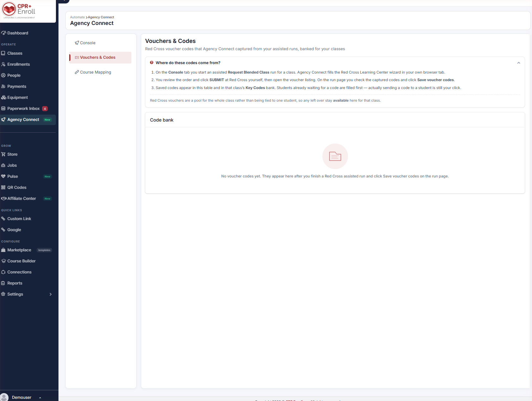Screen dimensions: 532x401
Task: Click the empty code bank folder icon
Action: click(x=335, y=156)
